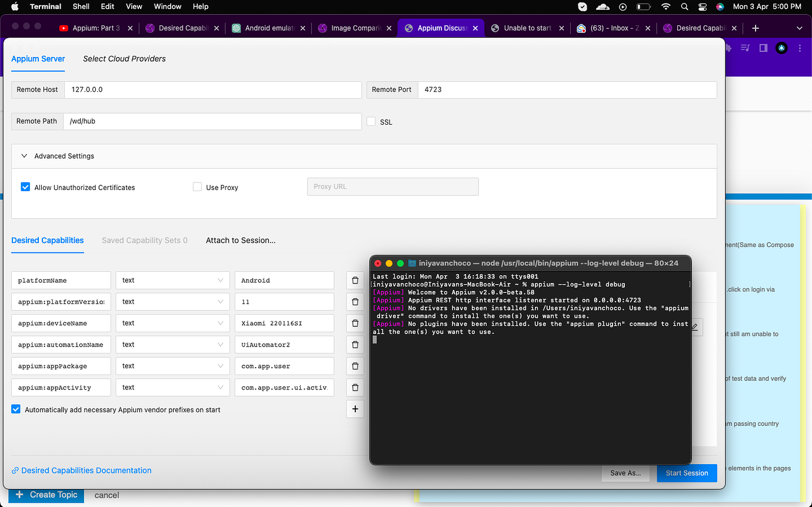The image size is (812, 507).
Task: Open new browser tab with plus icon
Action: click(756, 28)
